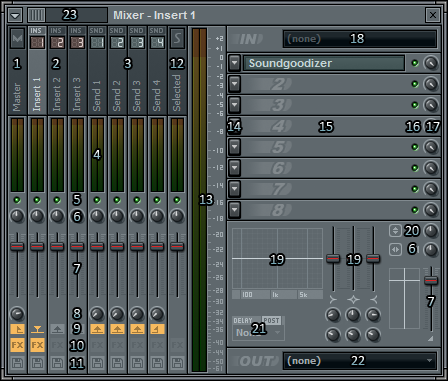Click the Selected track S icon
This screenshot has height=381, width=448.
point(177,39)
